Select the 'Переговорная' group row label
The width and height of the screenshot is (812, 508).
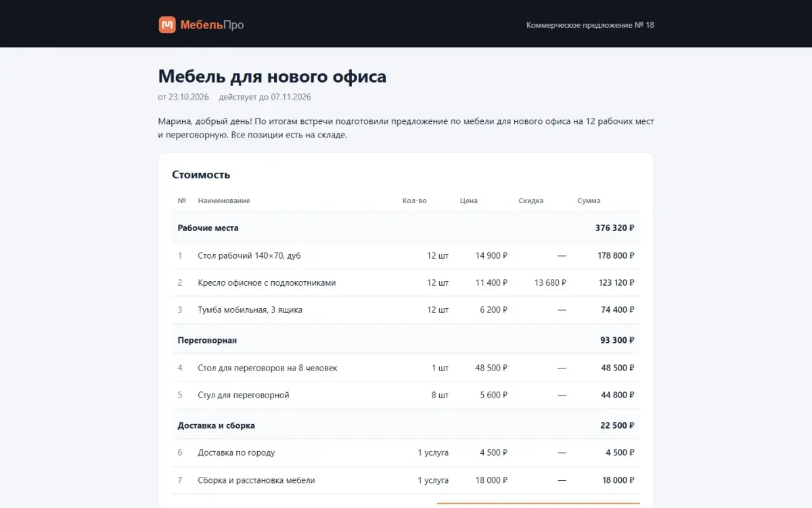207,340
